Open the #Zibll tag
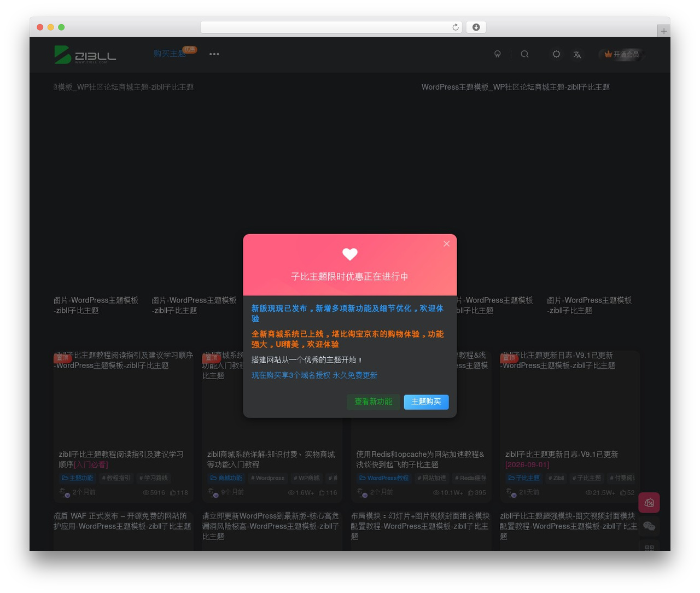Viewport: 700px width, 593px height. [556, 478]
